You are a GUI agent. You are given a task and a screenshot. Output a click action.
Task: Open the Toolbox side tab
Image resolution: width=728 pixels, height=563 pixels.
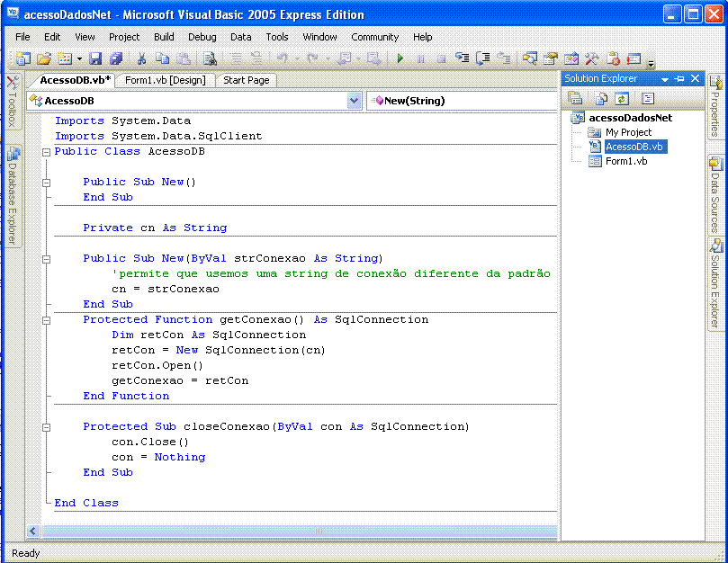click(x=13, y=102)
